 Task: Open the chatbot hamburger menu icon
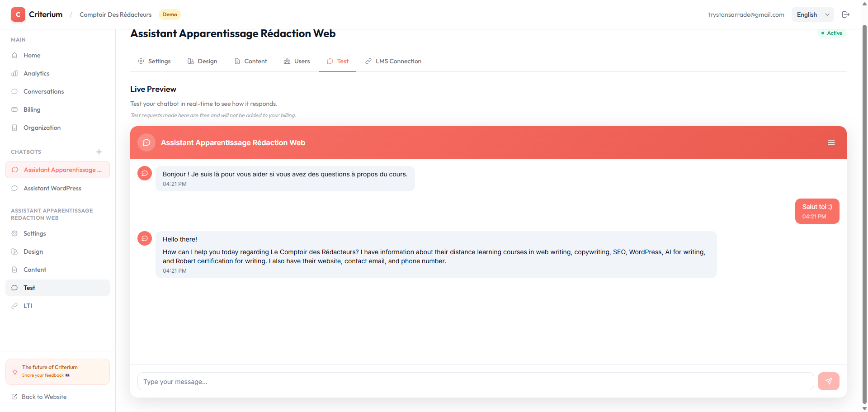tap(831, 142)
